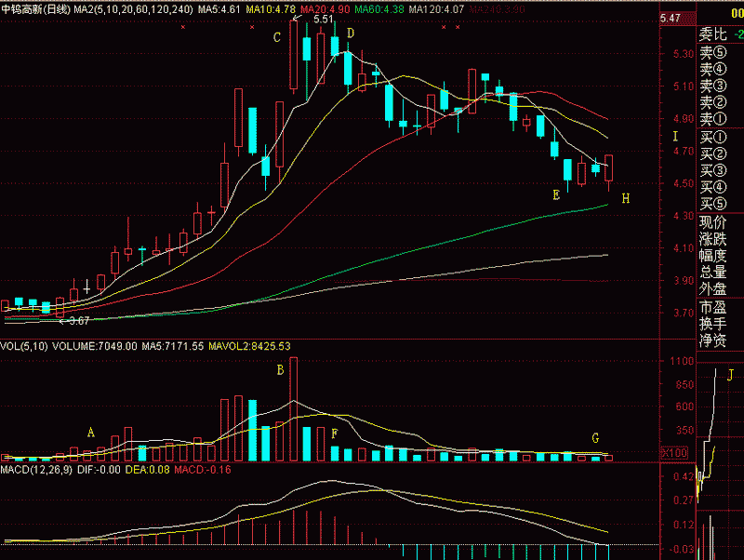Click the 5.51 high price marker
The width and height of the screenshot is (744, 560).
click(324, 20)
